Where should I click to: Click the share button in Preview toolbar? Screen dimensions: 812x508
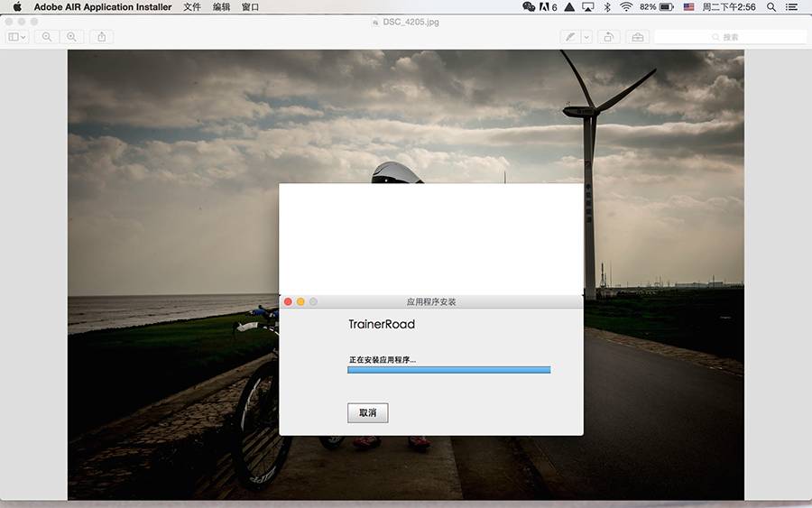coord(101,37)
